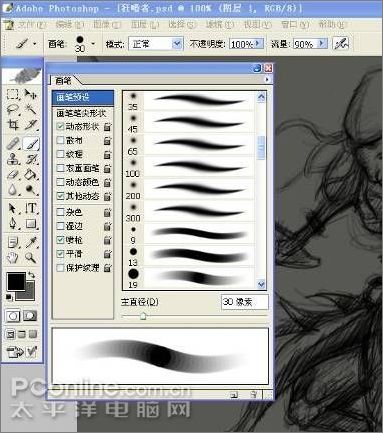
Task: Select the Magic Wand tool
Action: pos(31,109)
